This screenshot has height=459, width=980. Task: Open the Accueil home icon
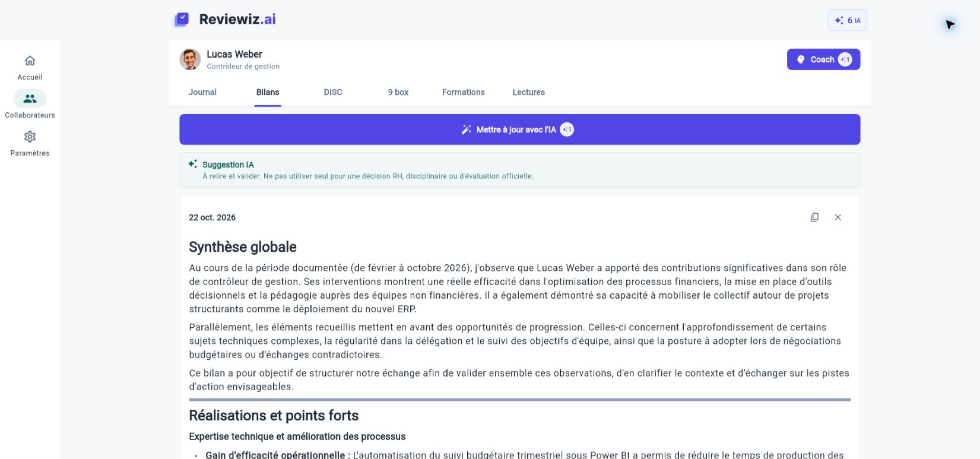click(30, 61)
